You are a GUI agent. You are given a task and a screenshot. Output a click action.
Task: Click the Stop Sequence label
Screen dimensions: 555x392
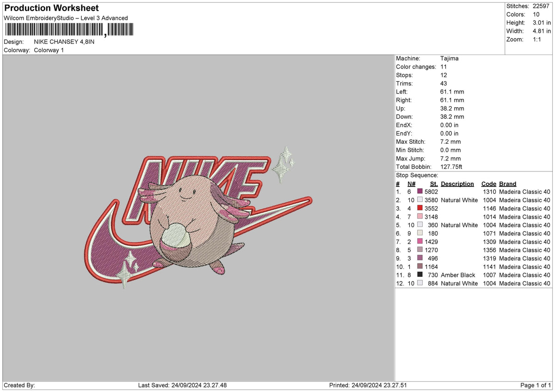point(417,175)
